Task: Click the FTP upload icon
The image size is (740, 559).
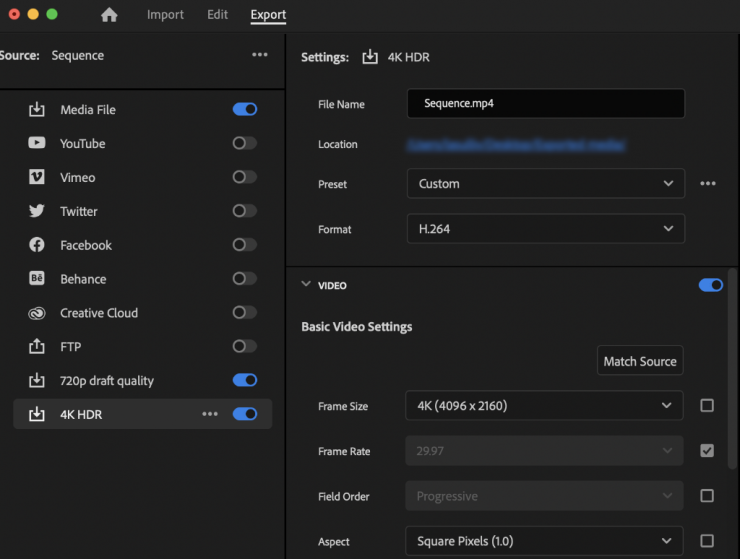Action: pyautogui.click(x=37, y=347)
